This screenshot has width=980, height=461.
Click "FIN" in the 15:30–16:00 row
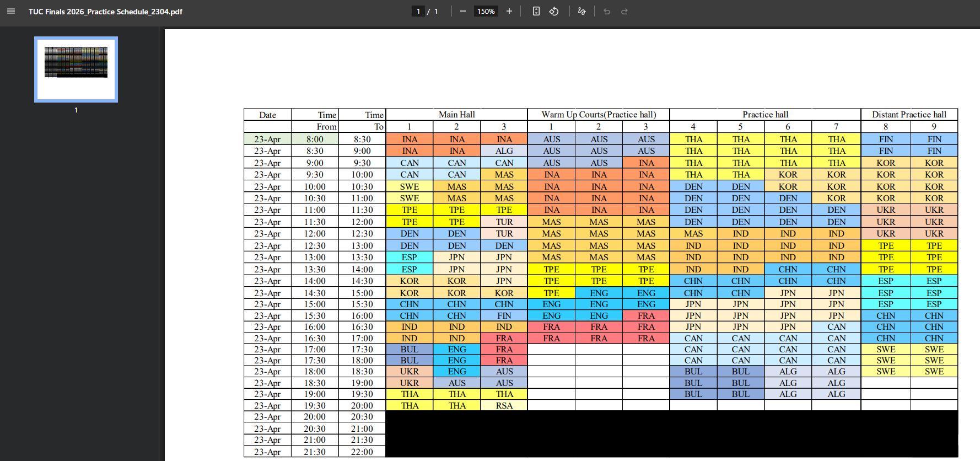[x=504, y=315]
